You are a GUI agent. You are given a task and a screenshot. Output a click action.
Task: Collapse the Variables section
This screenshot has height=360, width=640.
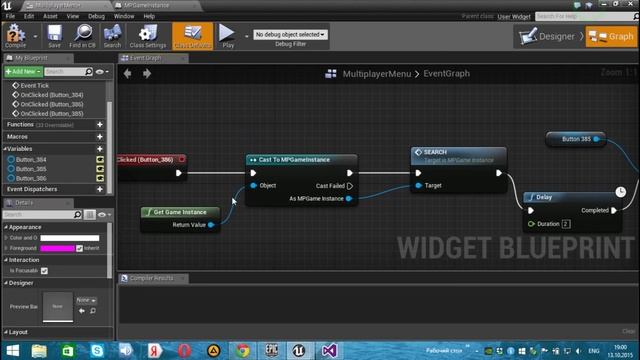(x=5, y=149)
